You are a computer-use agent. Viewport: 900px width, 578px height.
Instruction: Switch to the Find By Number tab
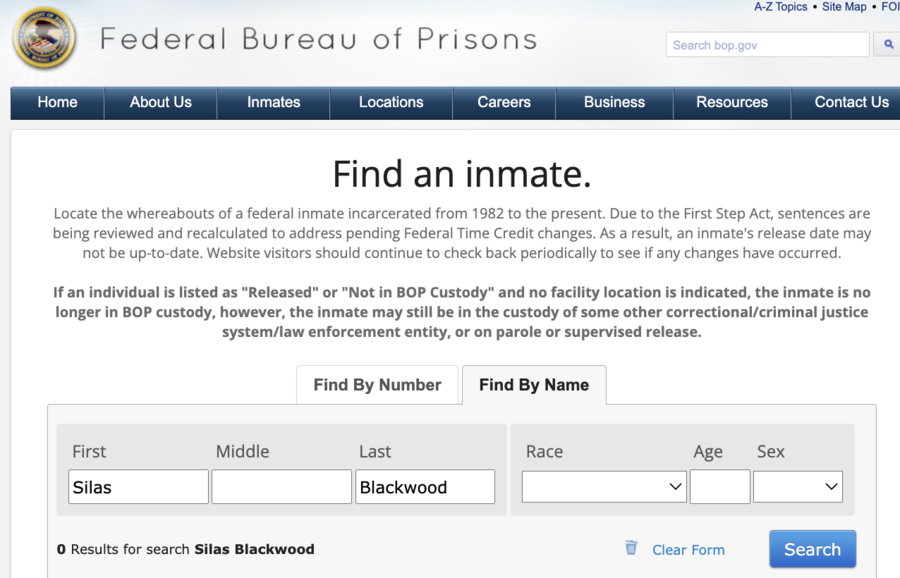coord(377,385)
